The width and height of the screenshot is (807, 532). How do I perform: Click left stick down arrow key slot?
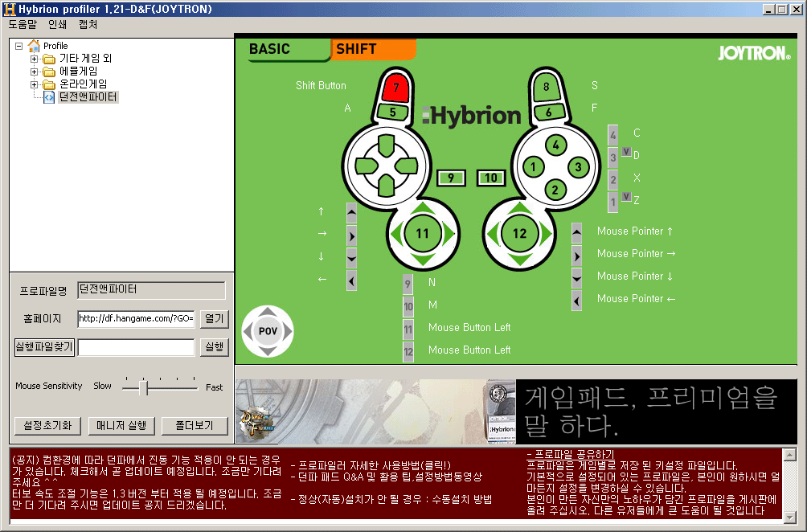point(351,258)
